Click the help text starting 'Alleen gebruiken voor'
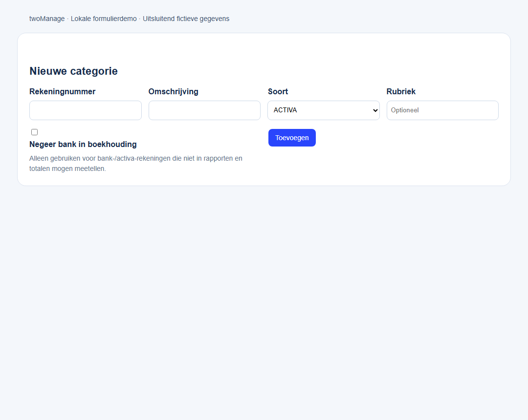The height and width of the screenshot is (420, 528). (x=136, y=164)
